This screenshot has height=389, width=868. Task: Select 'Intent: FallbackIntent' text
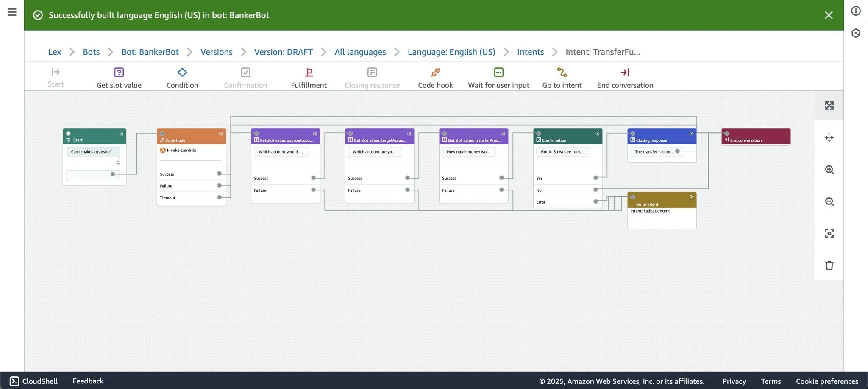coord(650,211)
